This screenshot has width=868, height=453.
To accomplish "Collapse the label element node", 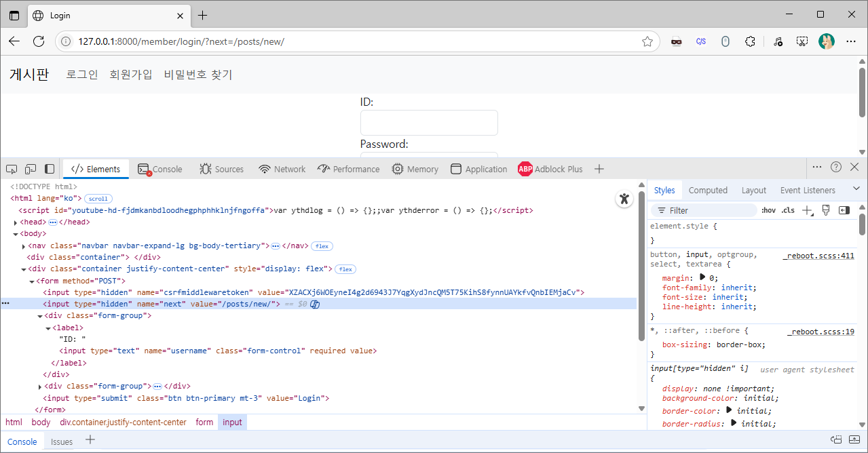I will [48, 328].
